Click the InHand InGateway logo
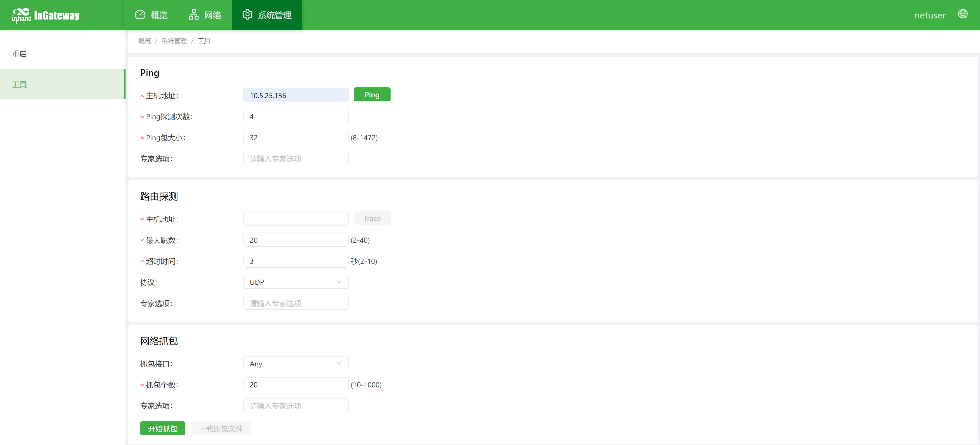This screenshot has width=980, height=445. pos(46,15)
